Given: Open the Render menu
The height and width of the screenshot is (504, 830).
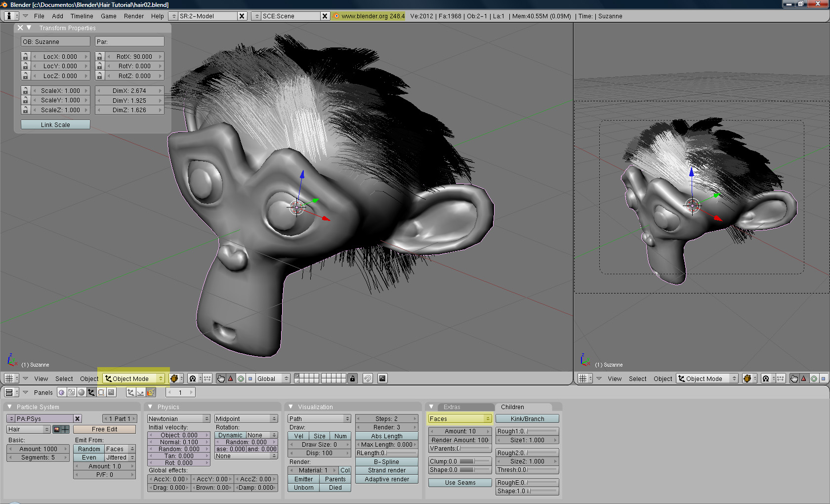Looking at the screenshot, I should coord(134,16).
